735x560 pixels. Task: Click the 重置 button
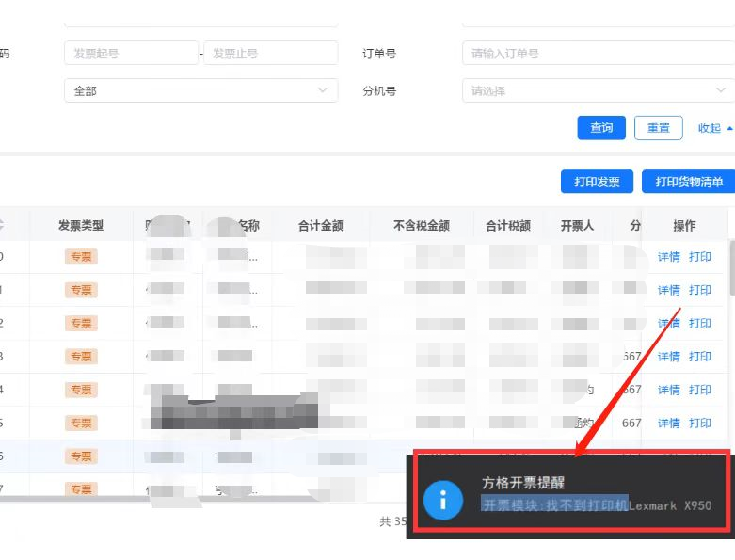pos(659,128)
